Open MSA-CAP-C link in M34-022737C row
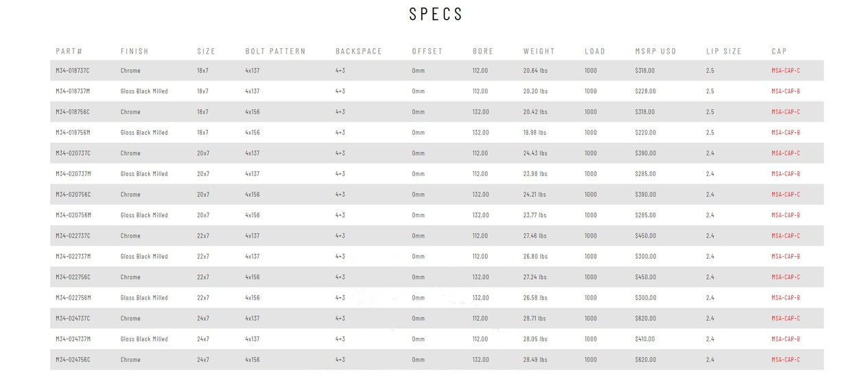Screen dimensions: 868x375 coord(785,236)
